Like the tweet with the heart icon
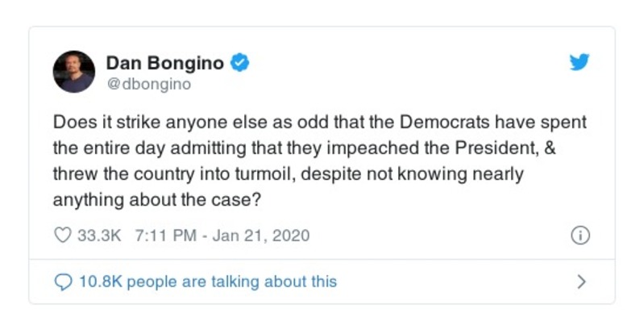This screenshot has width=644, height=334. (62, 236)
